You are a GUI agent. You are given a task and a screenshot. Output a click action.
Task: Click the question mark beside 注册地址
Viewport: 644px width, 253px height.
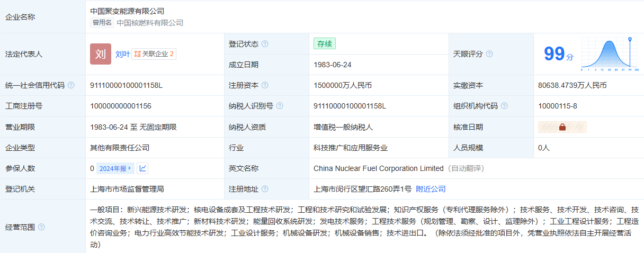point(265,189)
